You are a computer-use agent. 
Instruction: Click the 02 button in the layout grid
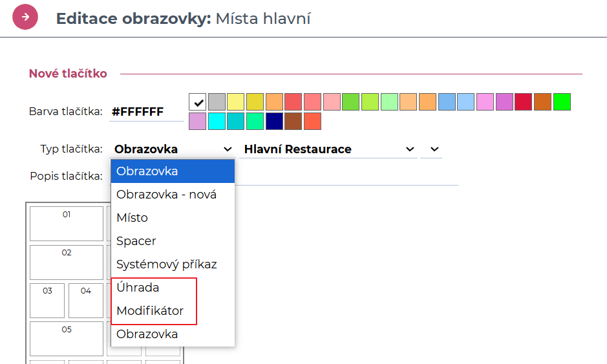point(67,262)
